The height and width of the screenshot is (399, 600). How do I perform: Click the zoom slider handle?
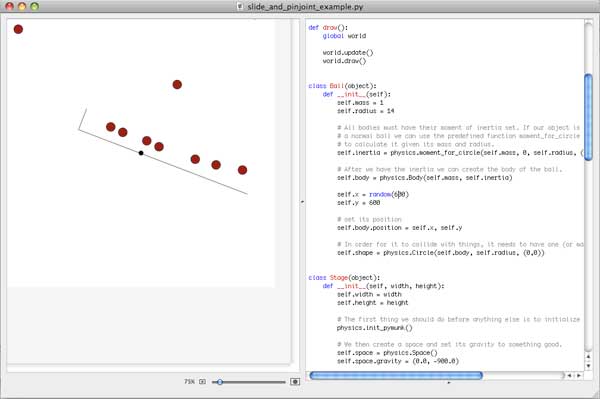pos(220,381)
